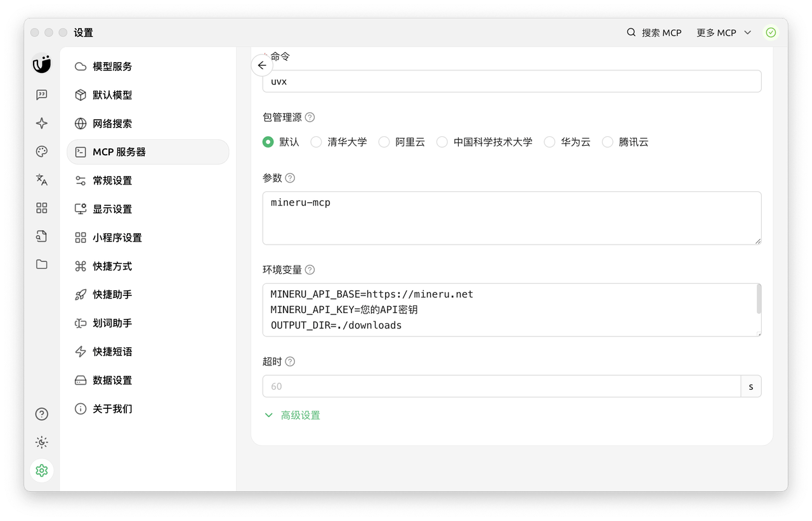The image size is (812, 521).
Task: Choose the 腾讯云 radio option
Action: 608,142
